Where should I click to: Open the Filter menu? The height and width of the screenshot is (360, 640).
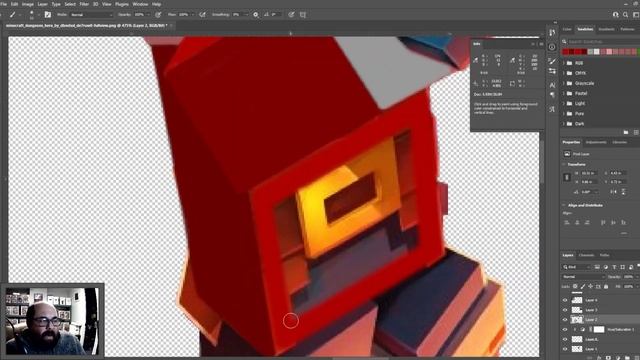[84, 4]
